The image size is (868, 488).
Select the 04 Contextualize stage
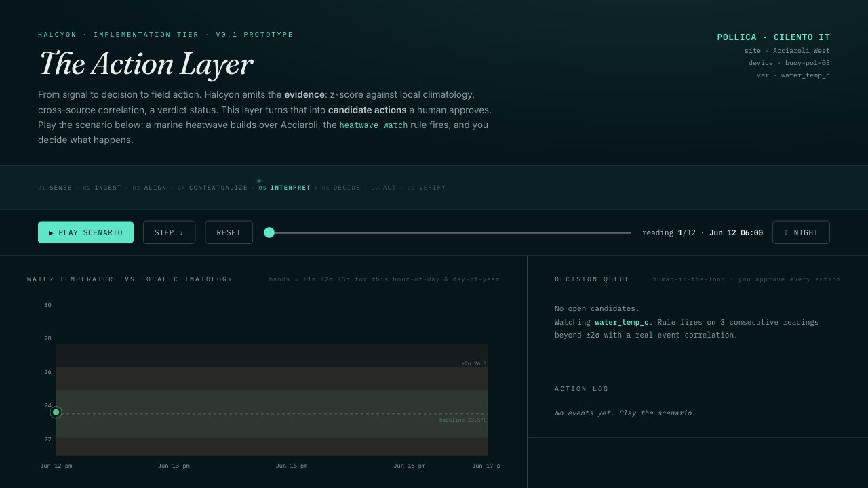tap(213, 188)
